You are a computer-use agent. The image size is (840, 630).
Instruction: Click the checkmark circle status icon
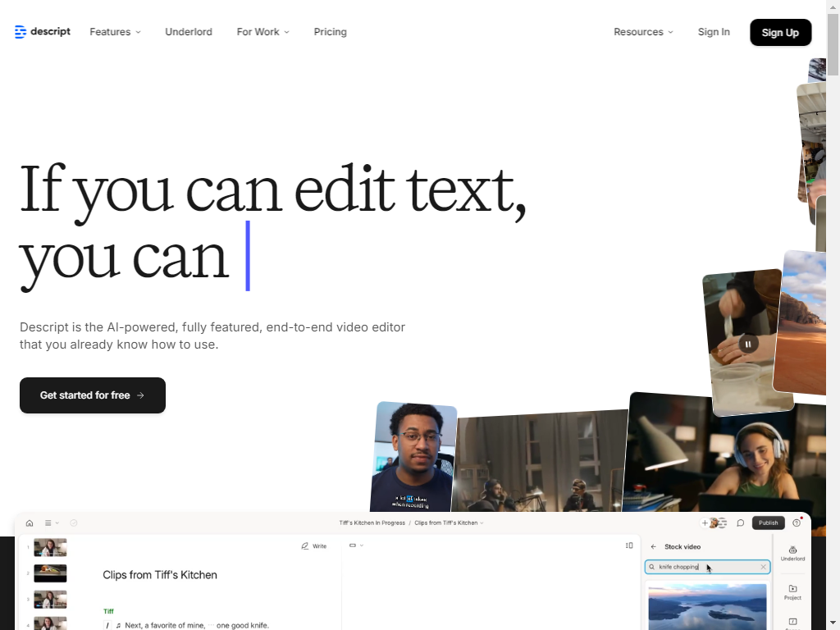[74, 523]
